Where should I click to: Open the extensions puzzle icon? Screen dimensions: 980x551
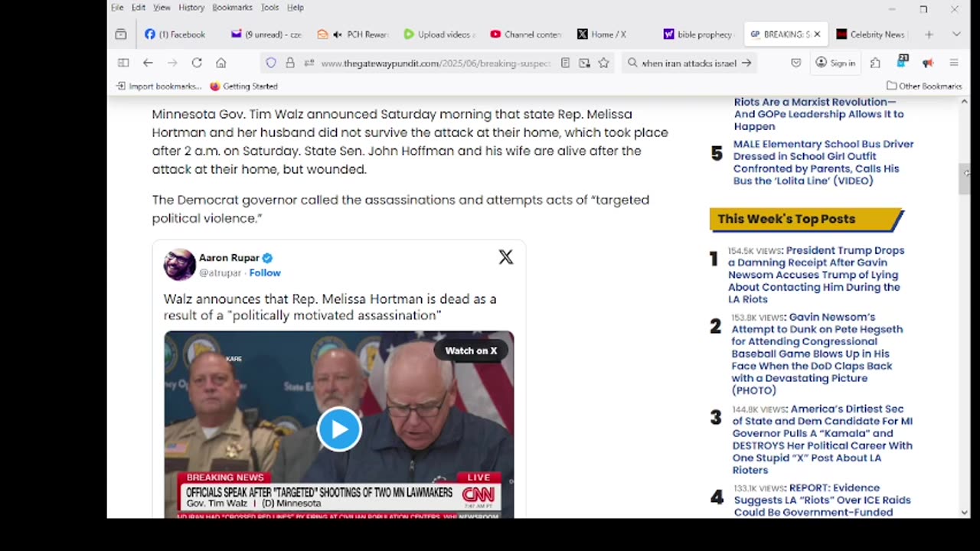[x=875, y=63]
